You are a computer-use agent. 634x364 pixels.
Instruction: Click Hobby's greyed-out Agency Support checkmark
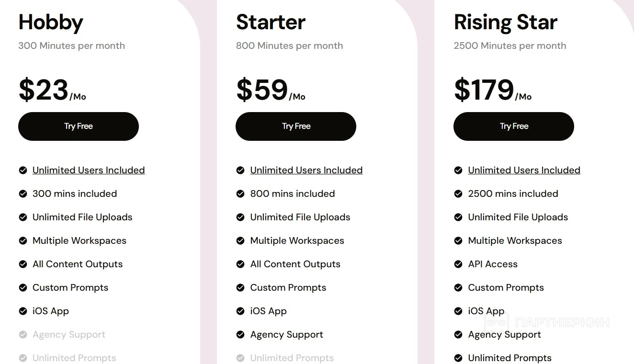click(x=23, y=334)
